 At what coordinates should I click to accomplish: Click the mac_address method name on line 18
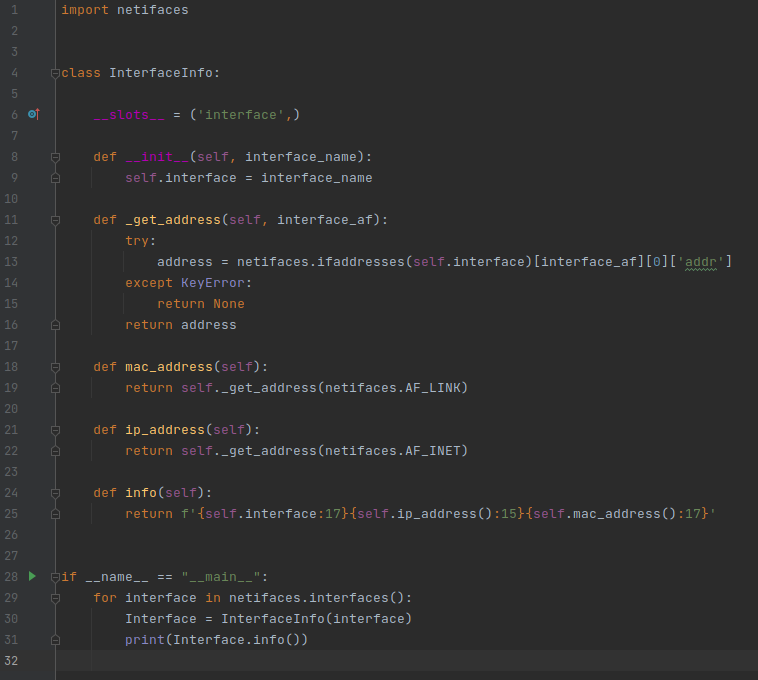169,367
